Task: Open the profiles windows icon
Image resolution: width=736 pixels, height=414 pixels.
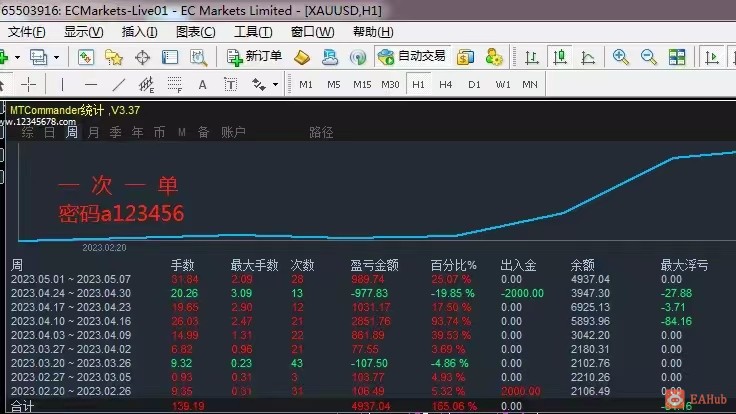Action: [x=38, y=57]
